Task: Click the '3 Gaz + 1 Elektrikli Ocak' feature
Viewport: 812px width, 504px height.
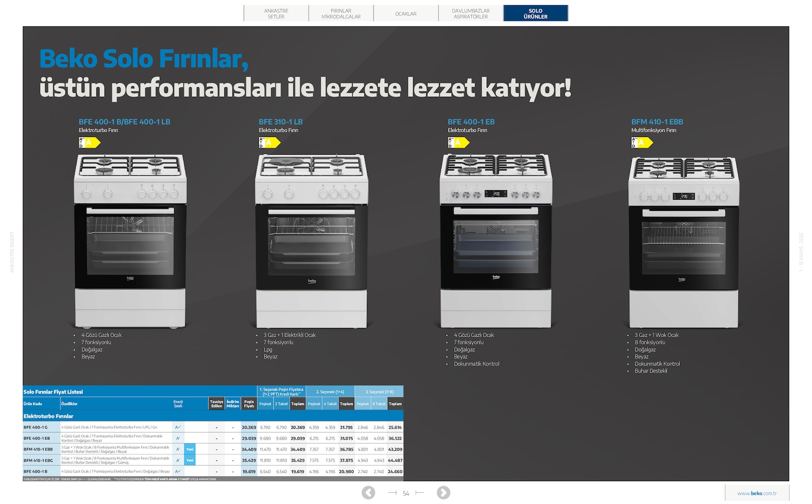Action: (x=289, y=335)
